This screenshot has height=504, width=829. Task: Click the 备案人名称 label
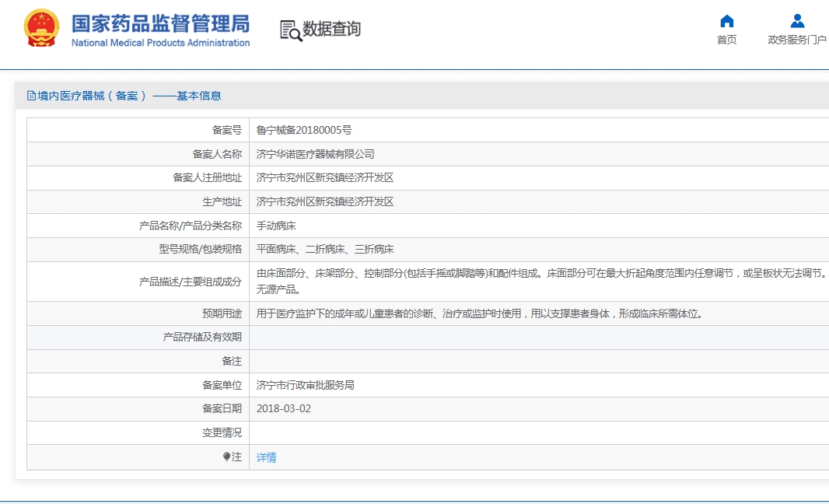coord(217,154)
